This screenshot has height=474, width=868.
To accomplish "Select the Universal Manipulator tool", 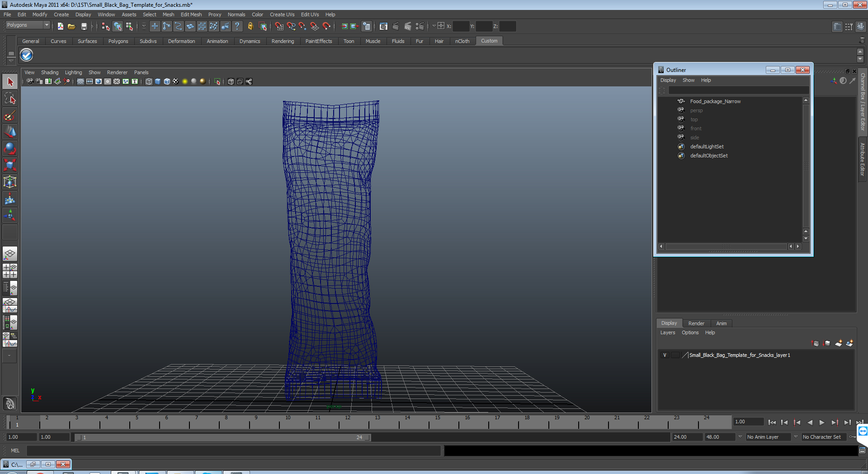I will tap(10, 182).
